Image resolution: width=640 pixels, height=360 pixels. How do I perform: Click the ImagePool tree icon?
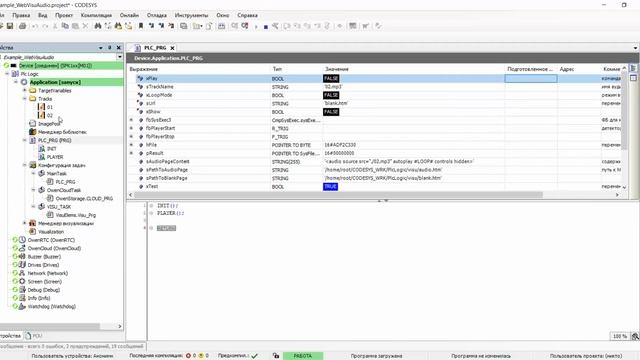(33, 124)
